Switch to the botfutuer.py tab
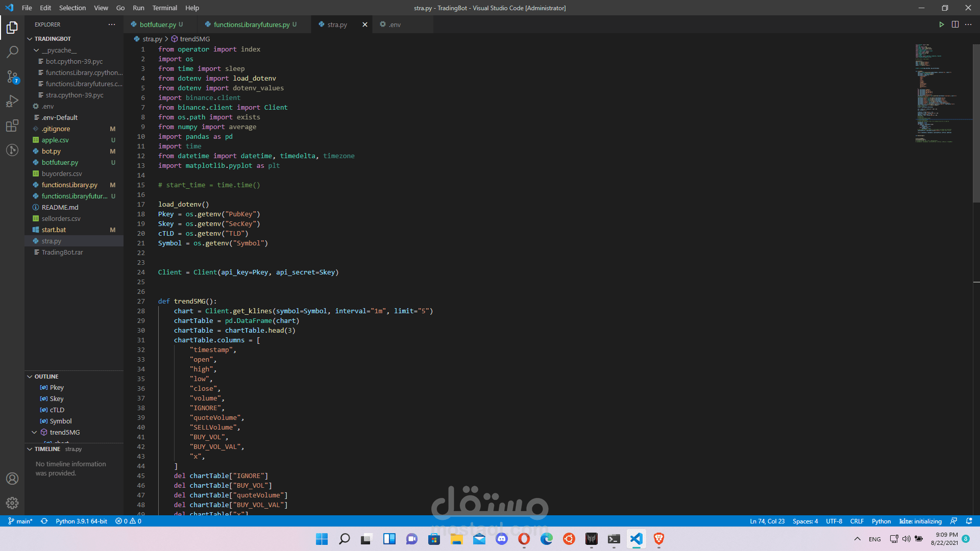 (160, 24)
